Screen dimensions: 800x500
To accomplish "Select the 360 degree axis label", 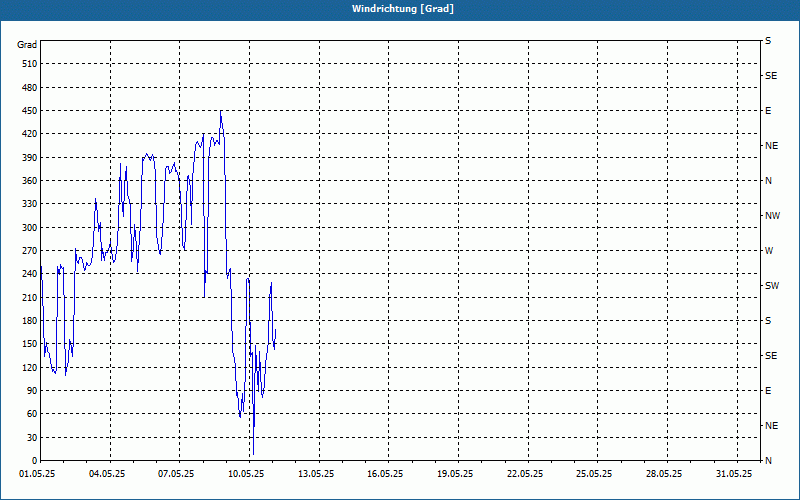I will [x=29, y=181].
